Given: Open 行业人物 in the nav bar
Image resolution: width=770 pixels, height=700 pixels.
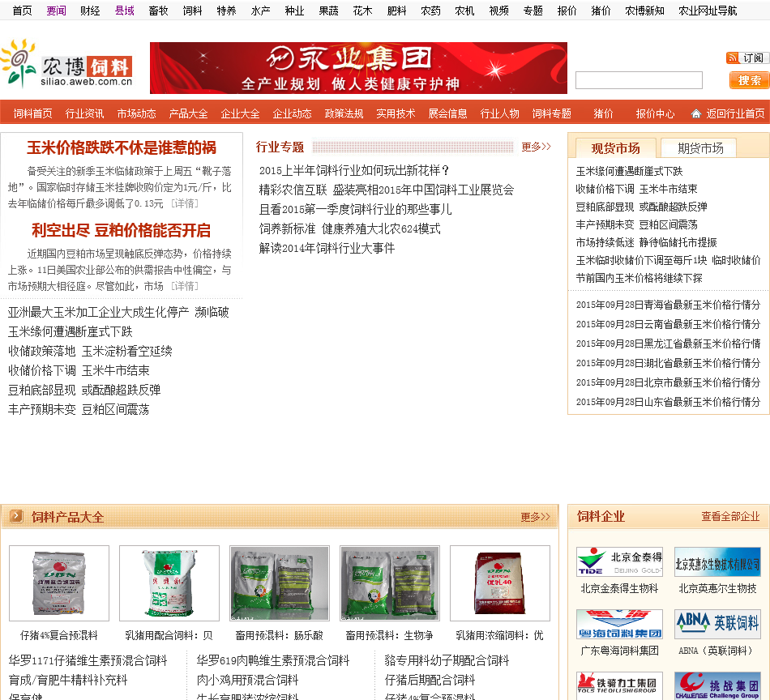Looking at the screenshot, I should tap(499, 114).
